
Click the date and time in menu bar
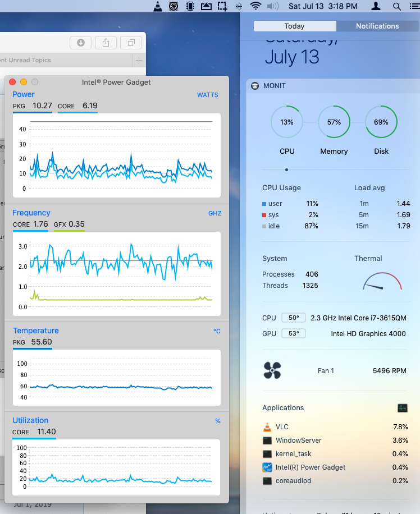tap(323, 6)
